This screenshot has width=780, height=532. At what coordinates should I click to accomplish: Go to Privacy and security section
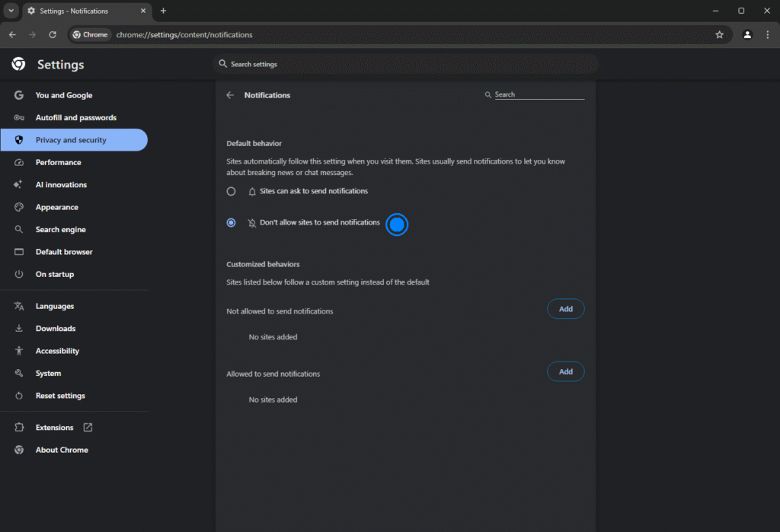pyautogui.click(x=71, y=140)
